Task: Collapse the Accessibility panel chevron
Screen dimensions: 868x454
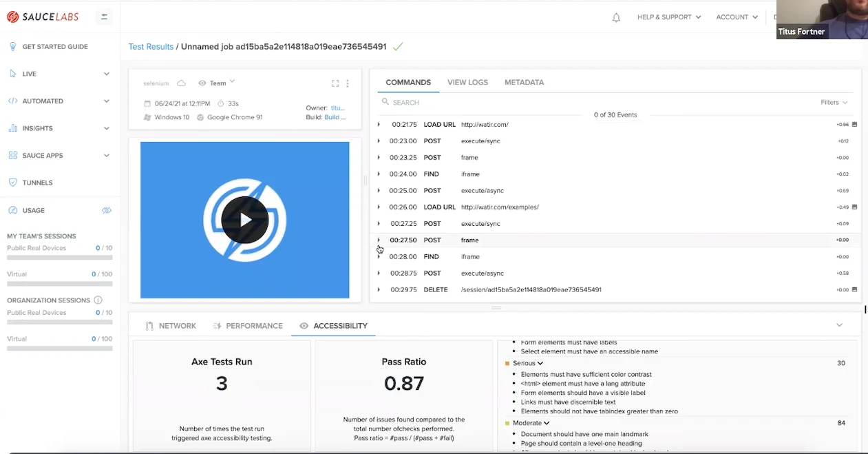Action: (839, 324)
